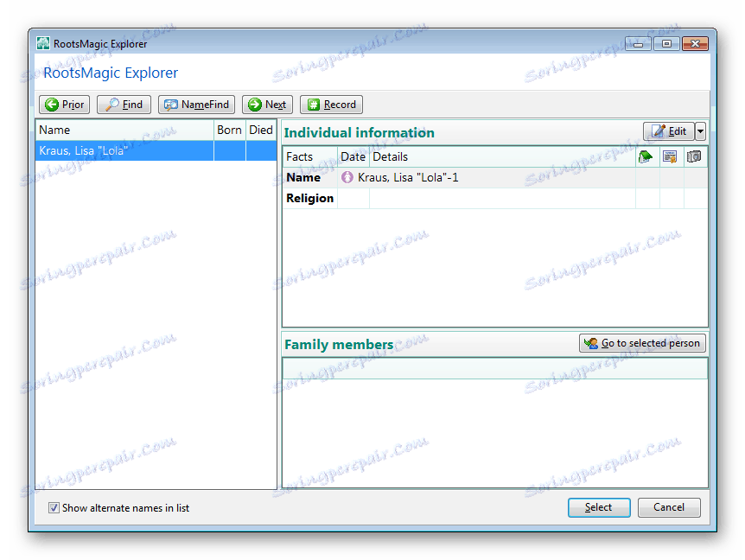Screen dimensions: 745x560
Task: Click the Details column header
Action: pyautogui.click(x=503, y=156)
